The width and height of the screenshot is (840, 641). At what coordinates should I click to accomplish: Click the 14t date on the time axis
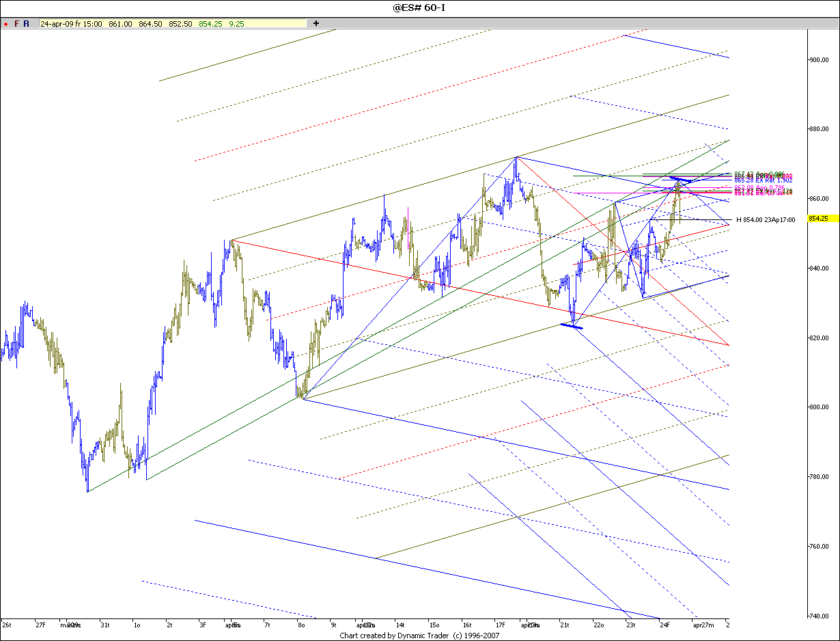(x=400, y=625)
